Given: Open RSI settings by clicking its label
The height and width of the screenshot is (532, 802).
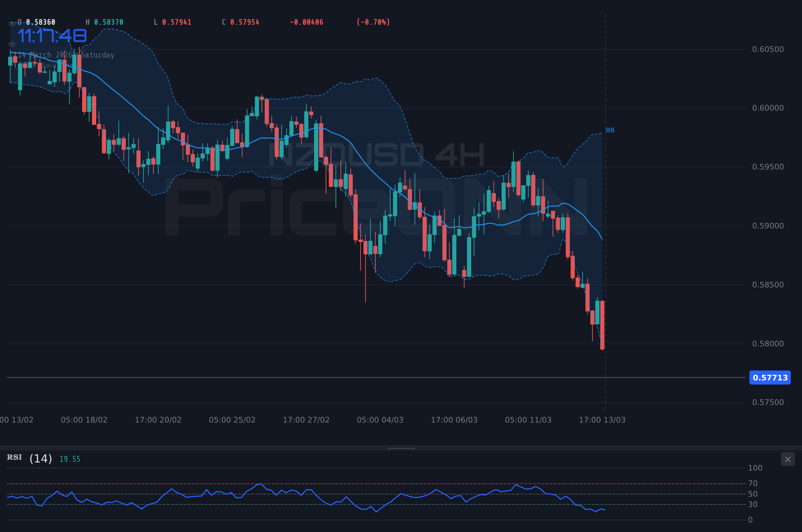Looking at the screenshot, I should pos(14,457).
